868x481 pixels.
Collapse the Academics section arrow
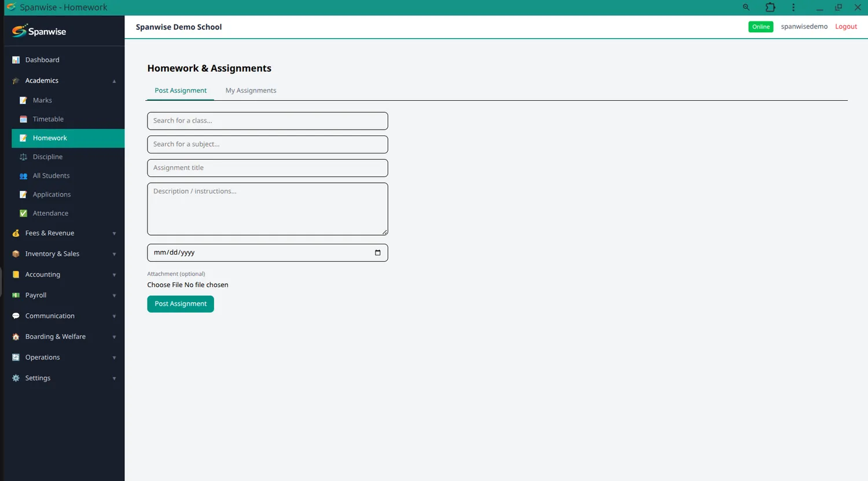point(114,81)
